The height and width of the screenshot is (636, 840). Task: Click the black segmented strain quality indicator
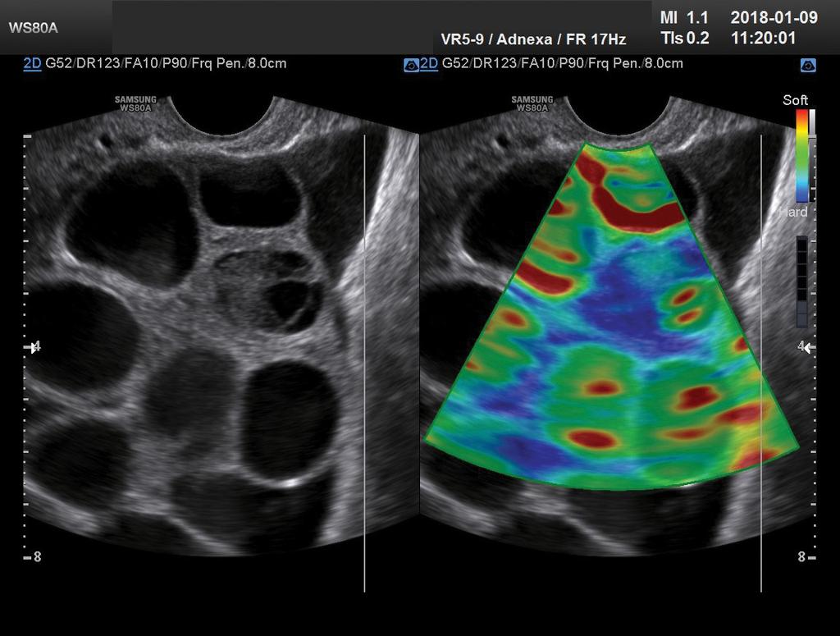[802, 281]
